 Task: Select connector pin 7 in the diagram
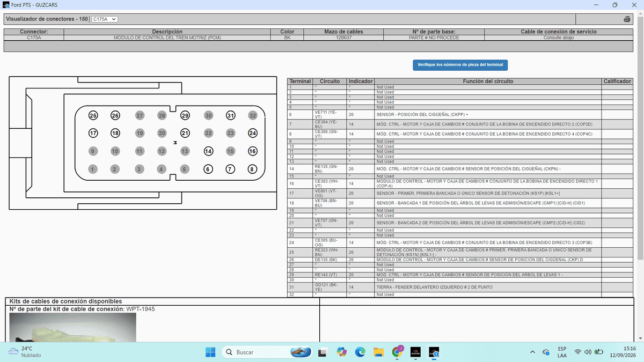coord(230,169)
